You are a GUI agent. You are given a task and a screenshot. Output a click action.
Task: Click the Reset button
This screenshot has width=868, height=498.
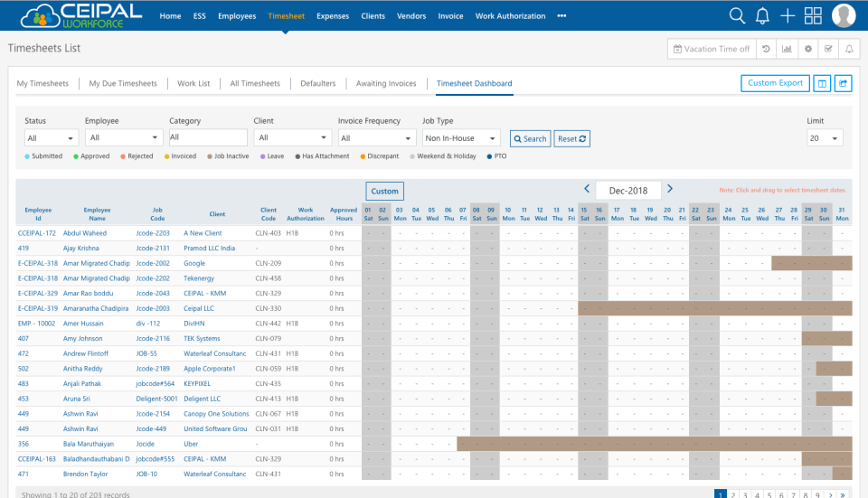[571, 139]
